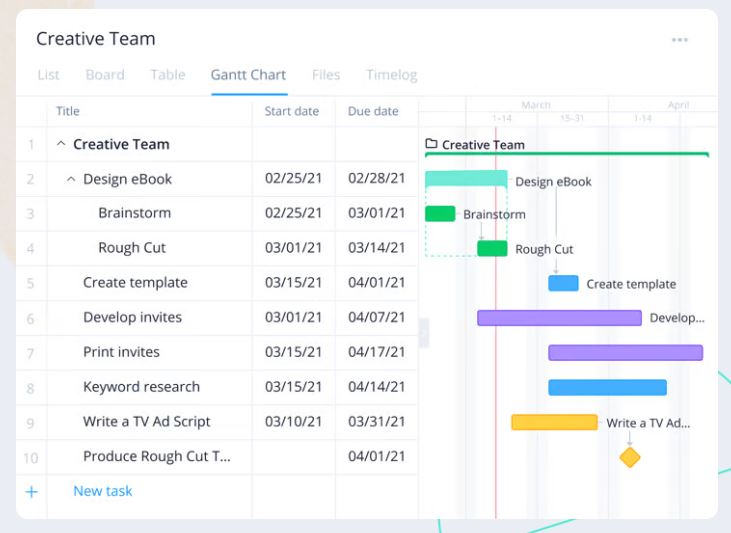Click the Rough Cut label in chart

pos(544,249)
